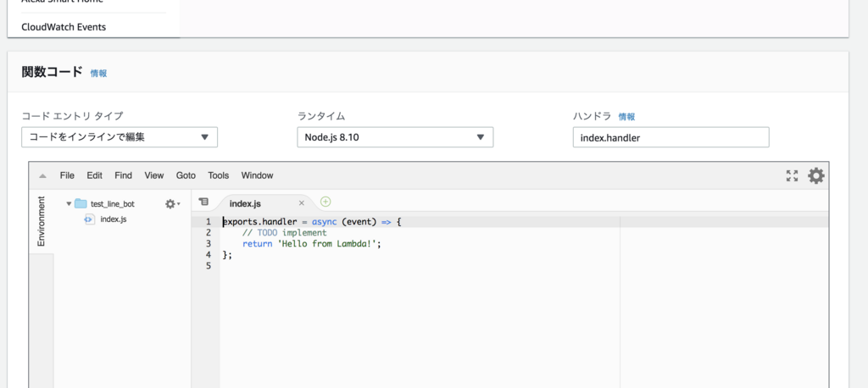Close the index.js editor tab

click(x=302, y=203)
